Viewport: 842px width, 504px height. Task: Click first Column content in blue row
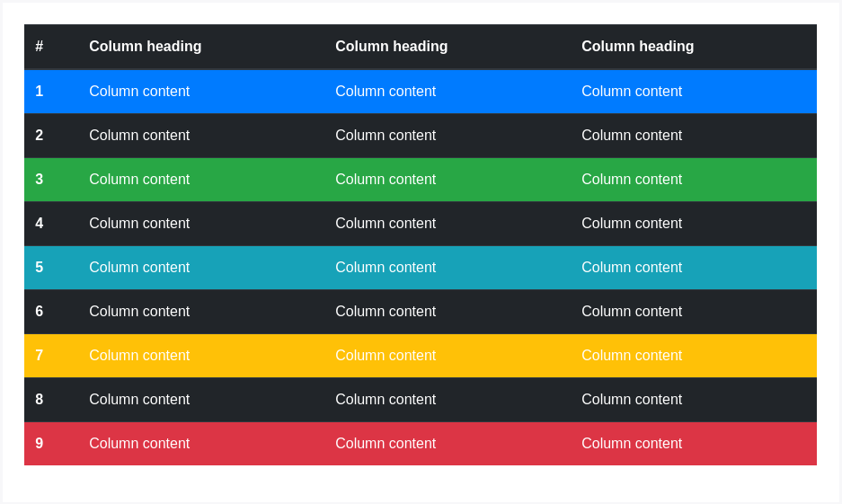(x=139, y=92)
